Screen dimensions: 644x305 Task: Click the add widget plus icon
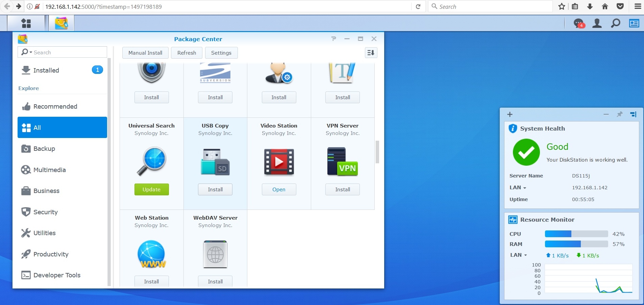[x=510, y=114]
